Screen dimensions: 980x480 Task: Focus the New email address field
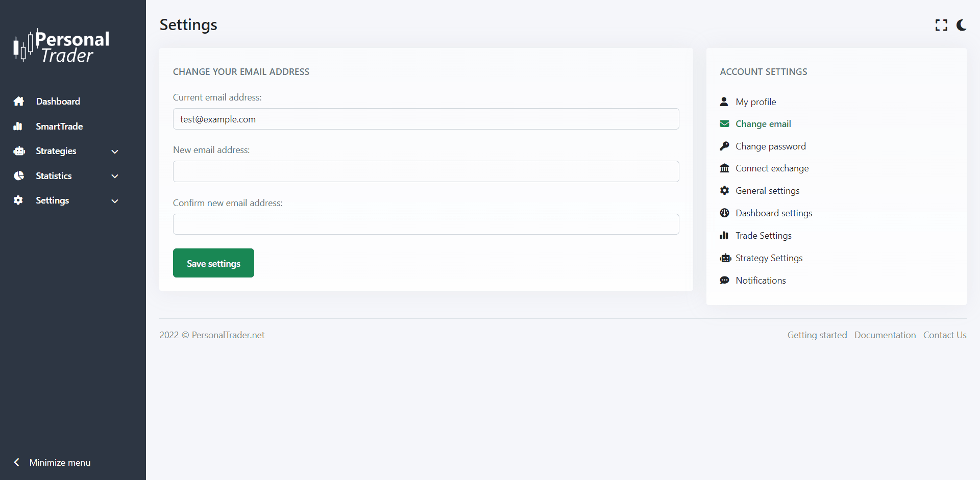click(x=426, y=171)
